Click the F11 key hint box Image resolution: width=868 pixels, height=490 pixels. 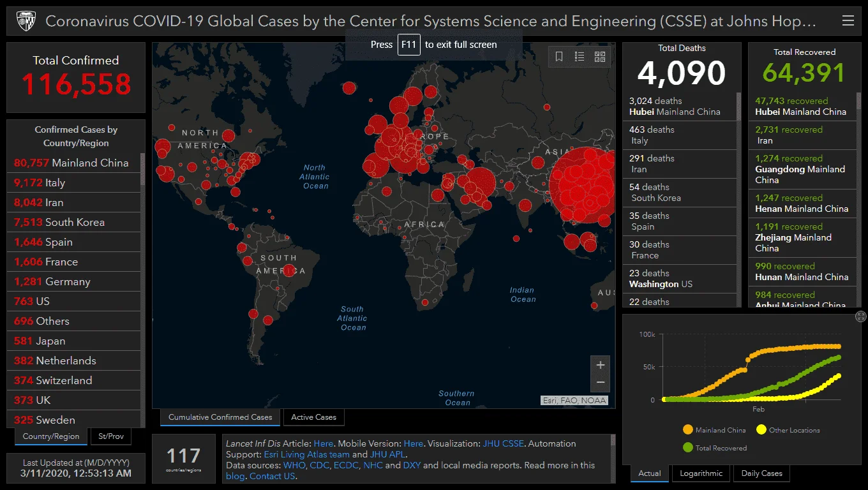click(408, 45)
